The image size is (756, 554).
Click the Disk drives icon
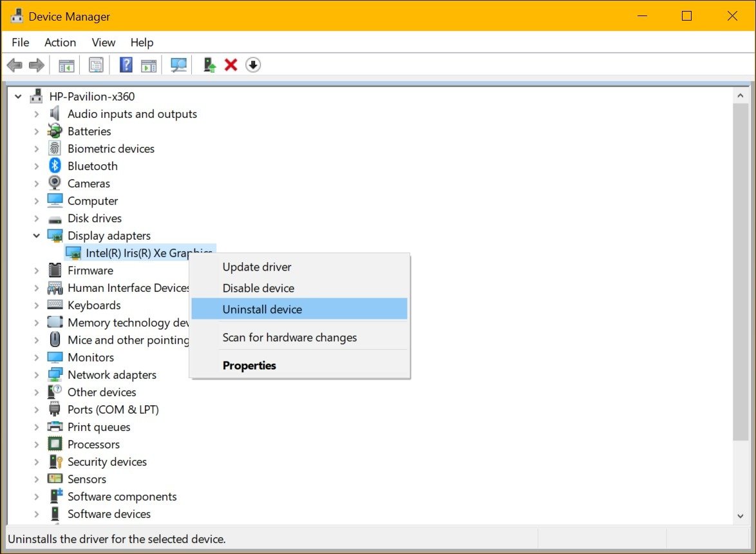pyautogui.click(x=55, y=220)
